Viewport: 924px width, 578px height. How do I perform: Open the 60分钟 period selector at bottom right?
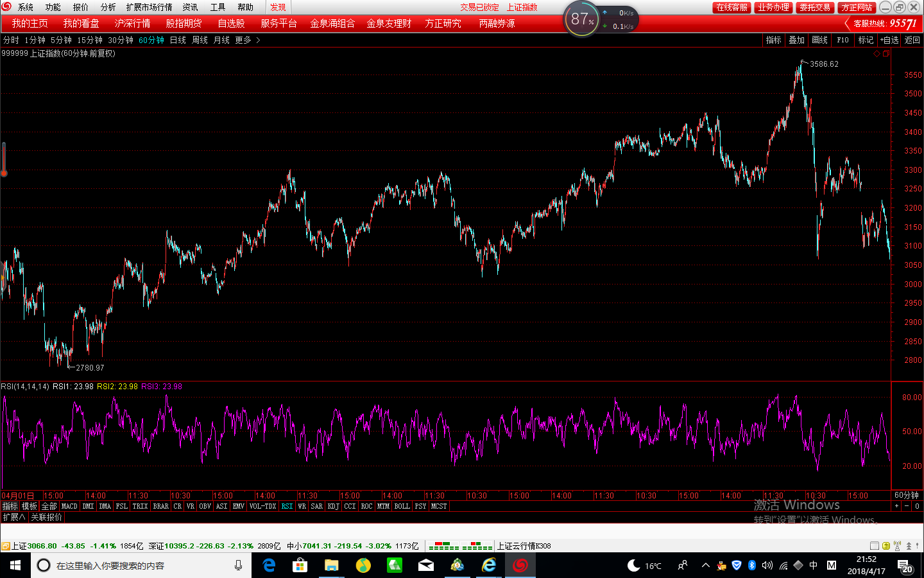pyautogui.click(x=907, y=495)
